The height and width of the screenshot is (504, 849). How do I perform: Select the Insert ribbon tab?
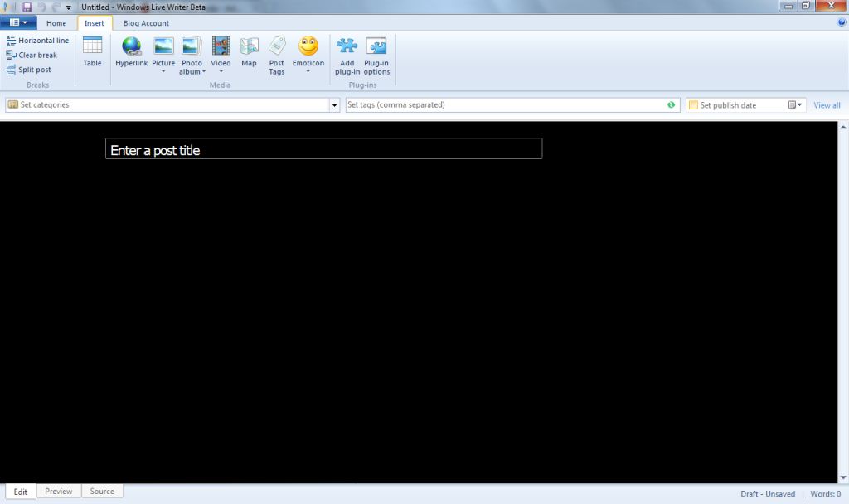(x=95, y=23)
